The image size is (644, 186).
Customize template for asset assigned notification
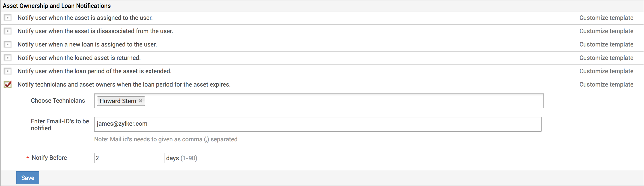[x=606, y=18]
